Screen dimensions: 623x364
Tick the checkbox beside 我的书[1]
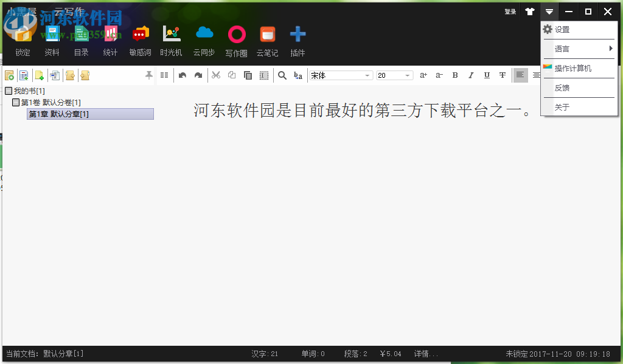9,90
